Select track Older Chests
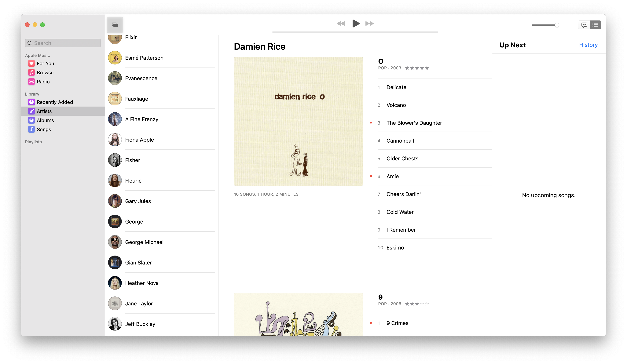 (x=435, y=159)
